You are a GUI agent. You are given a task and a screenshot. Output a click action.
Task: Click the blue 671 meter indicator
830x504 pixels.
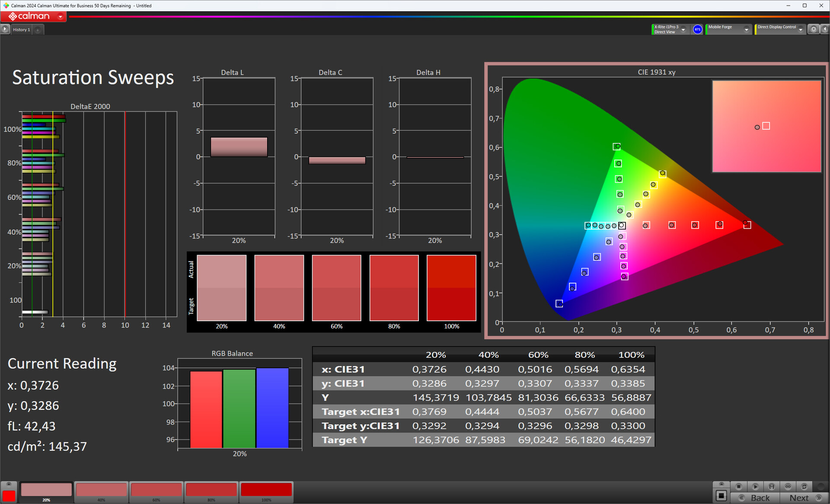coord(697,29)
